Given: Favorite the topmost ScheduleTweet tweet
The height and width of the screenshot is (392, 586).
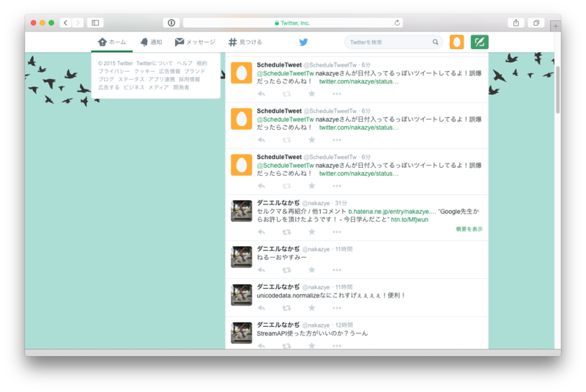Looking at the screenshot, I should [x=312, y=94].
